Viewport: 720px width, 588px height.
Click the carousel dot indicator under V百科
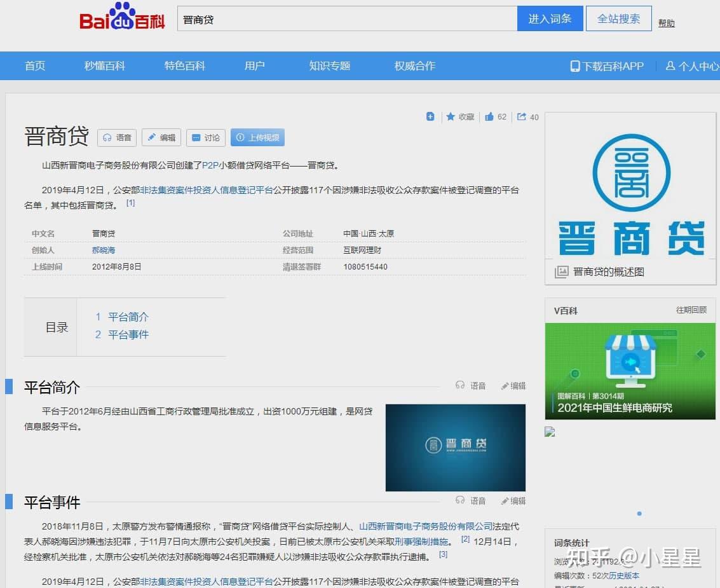click(x=639, y=514)
